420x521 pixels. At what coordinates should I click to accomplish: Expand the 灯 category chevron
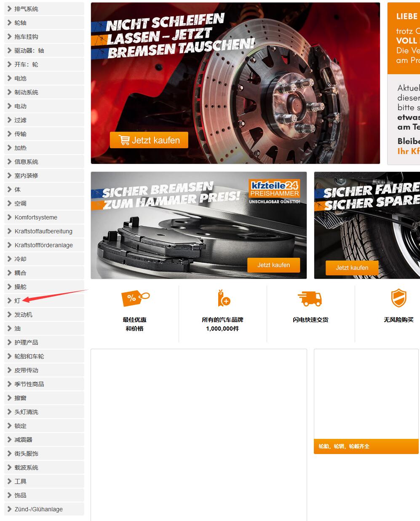[x=9, y=300]
